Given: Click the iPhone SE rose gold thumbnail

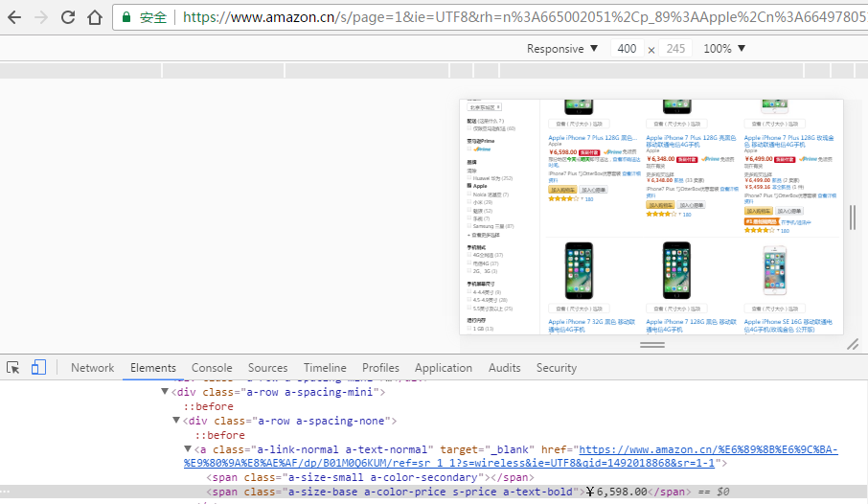Looking at the screenshot, I should [x=775, y=271].
